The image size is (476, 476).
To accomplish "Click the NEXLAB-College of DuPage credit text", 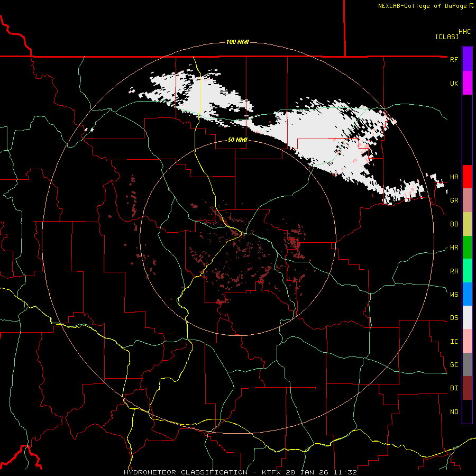I will pos(422,6).
